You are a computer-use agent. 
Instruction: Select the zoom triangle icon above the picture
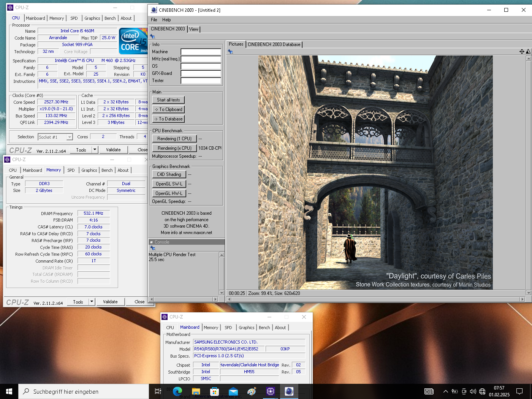[x=528, y=51]
